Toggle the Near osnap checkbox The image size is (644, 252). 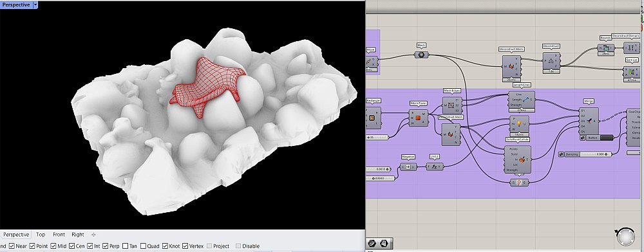(12, 246)
